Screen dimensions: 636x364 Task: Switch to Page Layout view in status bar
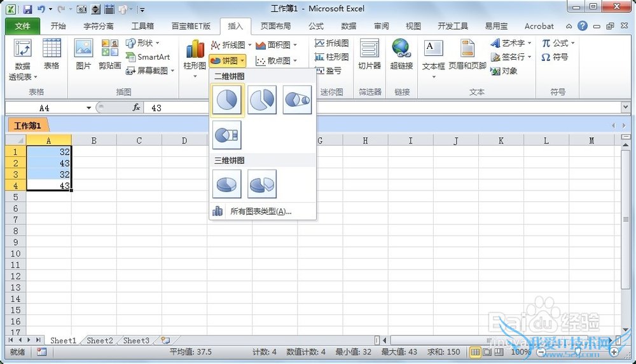click(487, 352)
